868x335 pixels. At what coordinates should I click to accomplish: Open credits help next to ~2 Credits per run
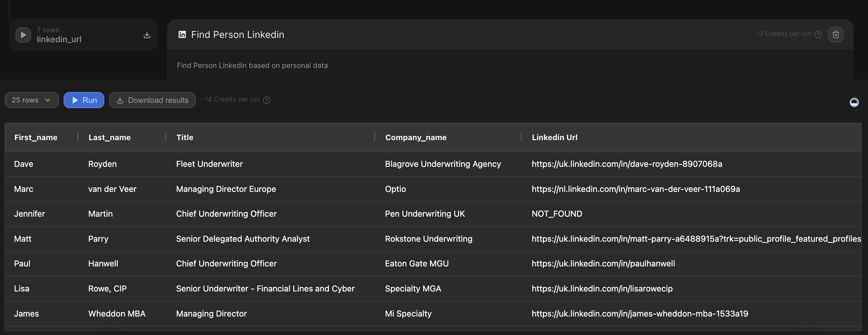click(x=818, y=34)
